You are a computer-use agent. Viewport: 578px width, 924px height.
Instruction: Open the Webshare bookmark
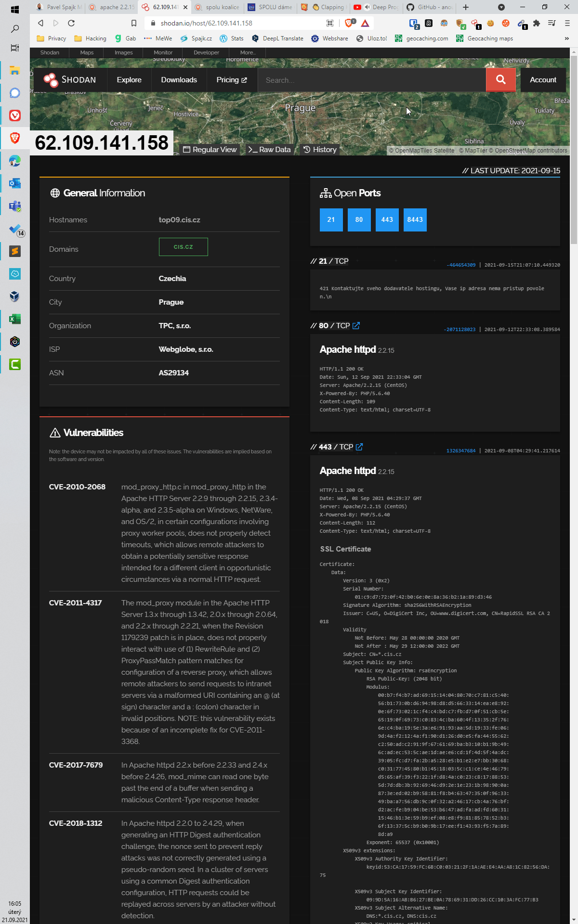coord(329,38)
